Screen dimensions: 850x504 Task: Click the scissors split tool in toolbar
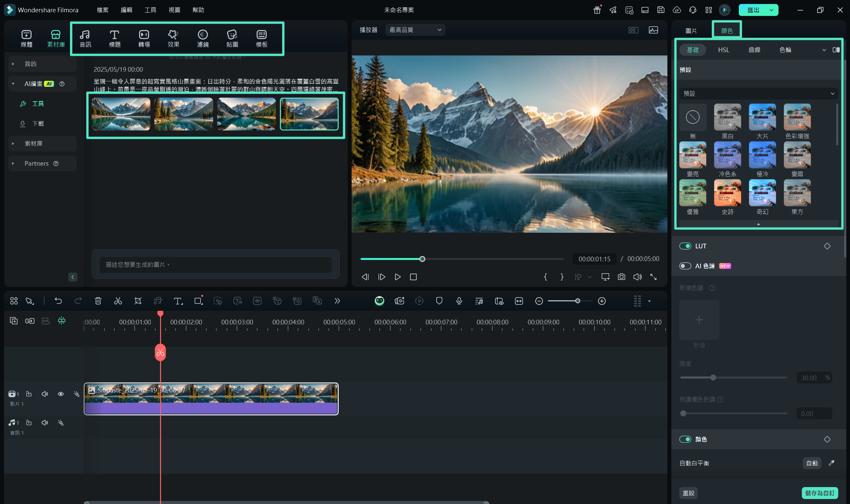pos(118,300)
